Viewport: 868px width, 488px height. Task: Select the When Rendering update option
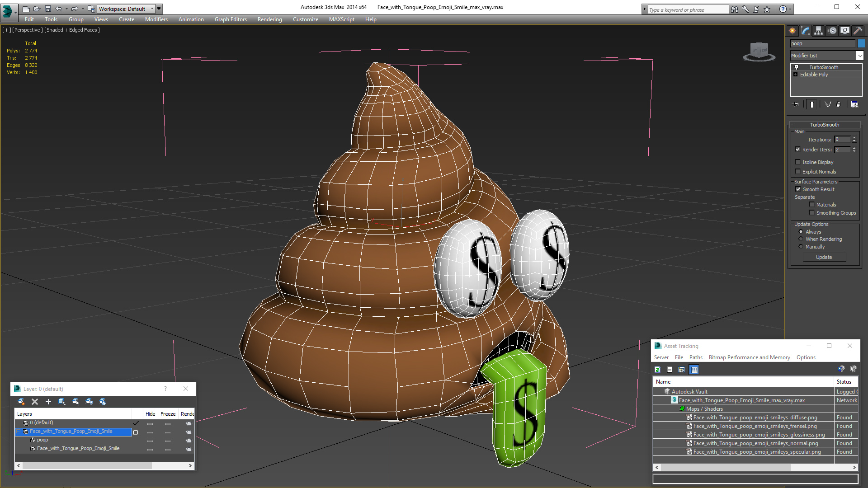click(801, 239)
